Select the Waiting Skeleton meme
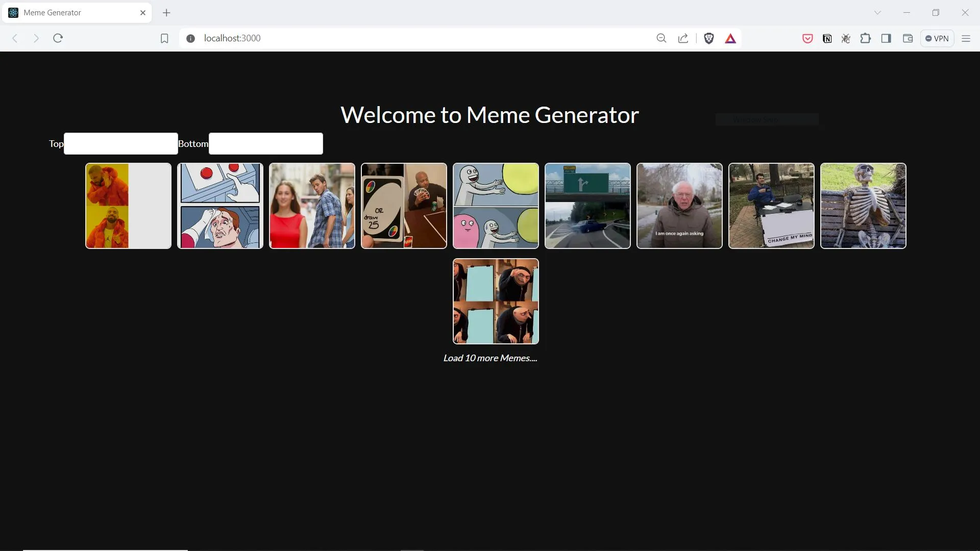The height and width of the screenshot is (551, 980). pyautogui.click(x=863, y=206)
